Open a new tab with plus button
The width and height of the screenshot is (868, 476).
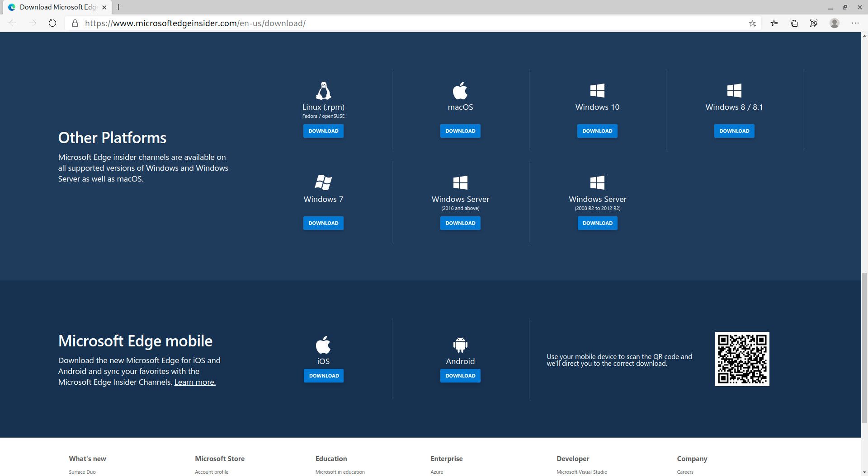[x=119, y=7]
